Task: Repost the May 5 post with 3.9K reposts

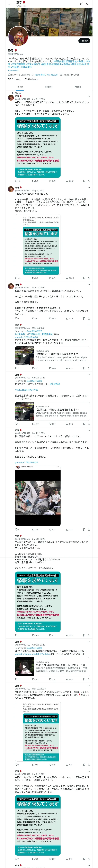Action: (x=35, y=278)
